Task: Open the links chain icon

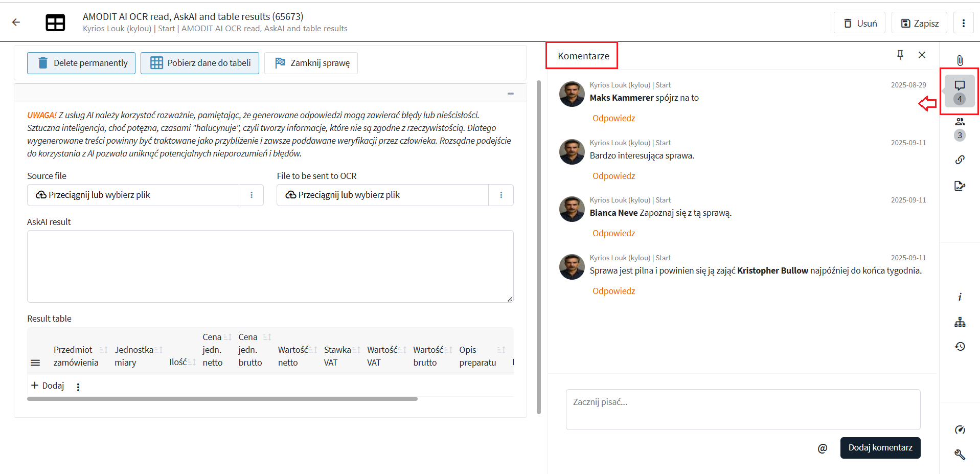Action: coord(960,160)
